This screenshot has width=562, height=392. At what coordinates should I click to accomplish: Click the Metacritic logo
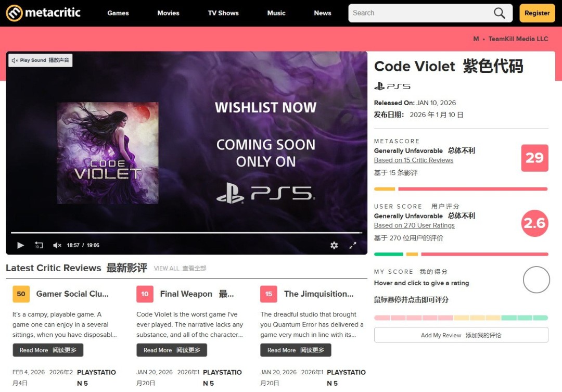tap(44, 12)
